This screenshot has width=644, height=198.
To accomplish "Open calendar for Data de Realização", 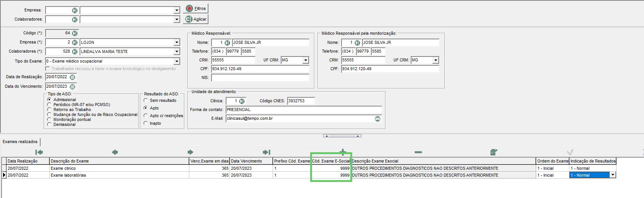I will (72, 77).
